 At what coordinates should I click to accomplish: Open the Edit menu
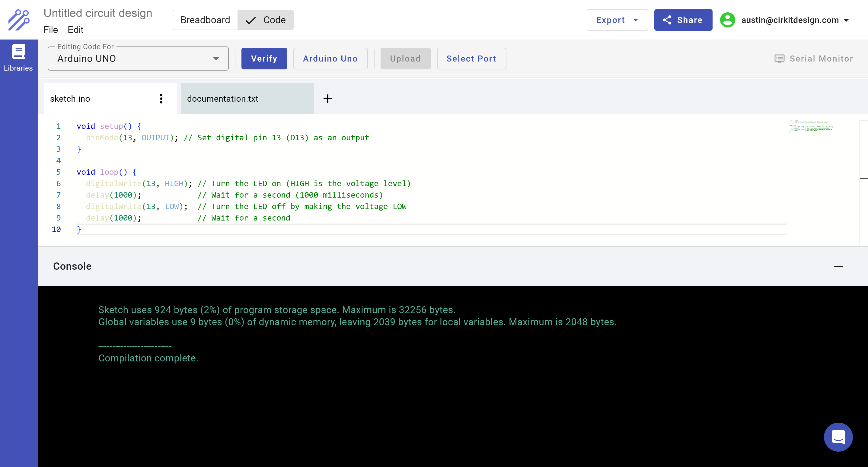coord(75,30)
